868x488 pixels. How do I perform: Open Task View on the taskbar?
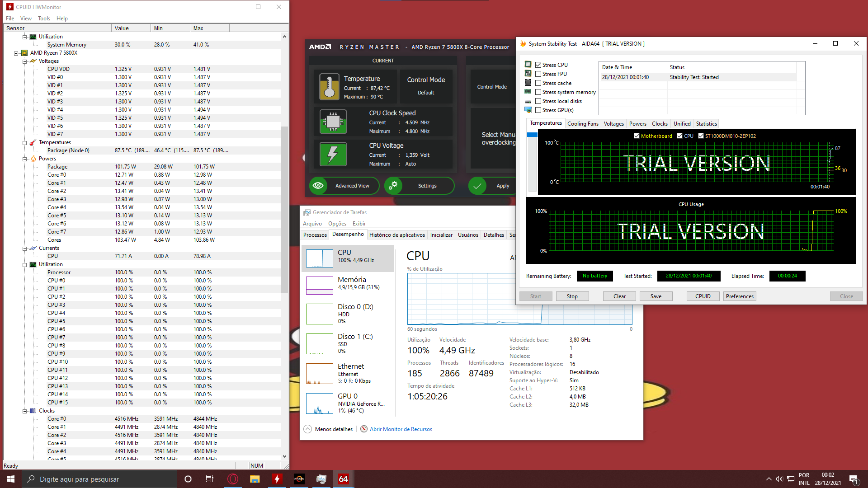coord(210,479)
